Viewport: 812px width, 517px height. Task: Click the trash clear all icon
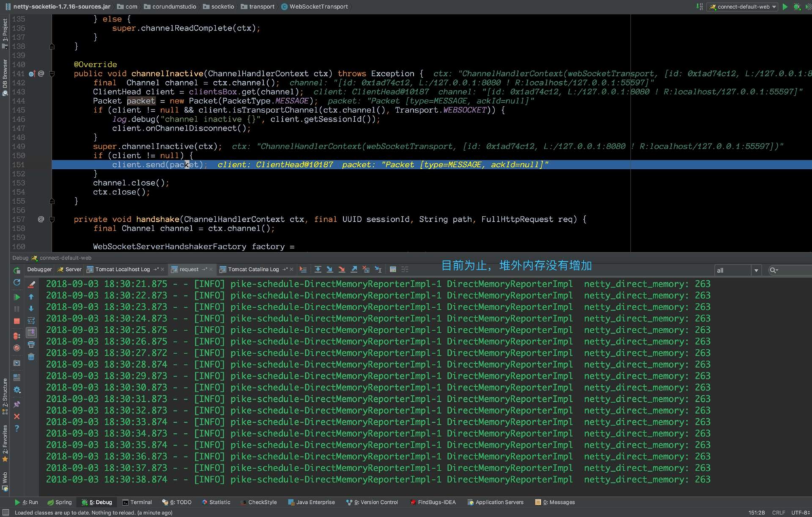coord(31,357)
